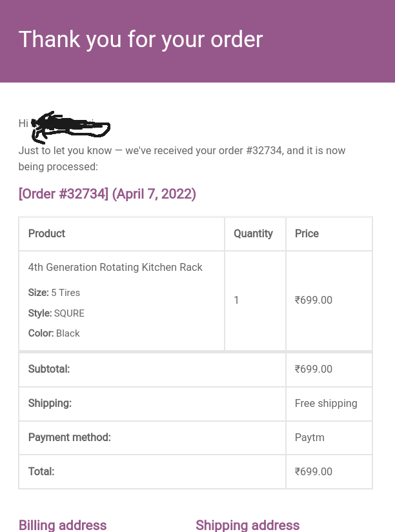Click the "Color: Black" detail

point(54,333)
